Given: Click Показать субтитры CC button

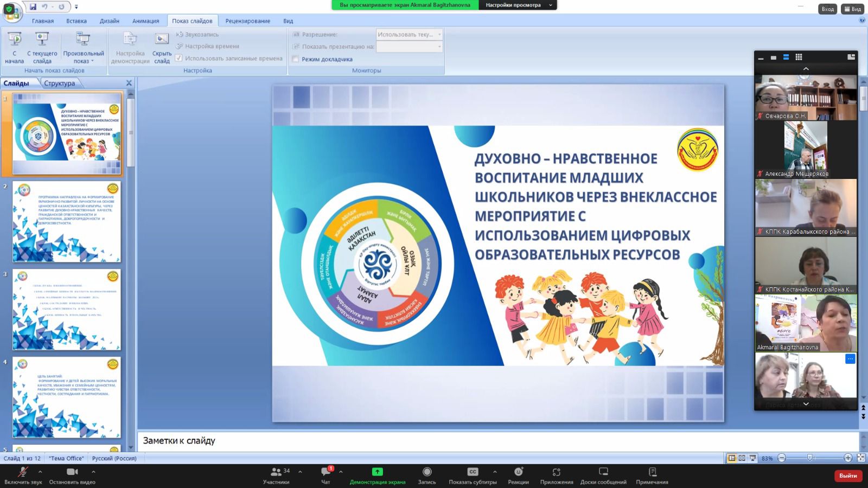Looking at the screenshot, I should pyautogui.click(x=473, y=476).
